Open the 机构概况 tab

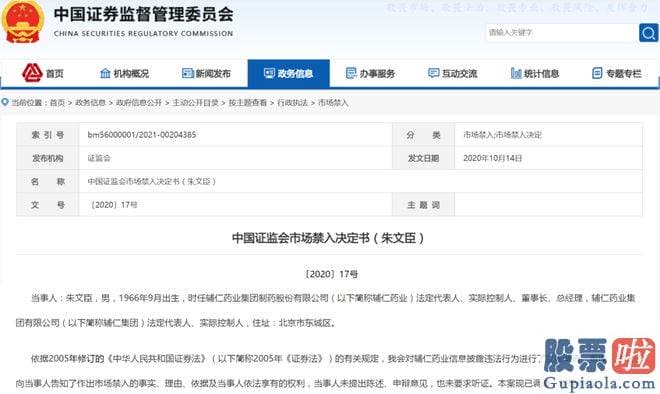click(125, 74)
